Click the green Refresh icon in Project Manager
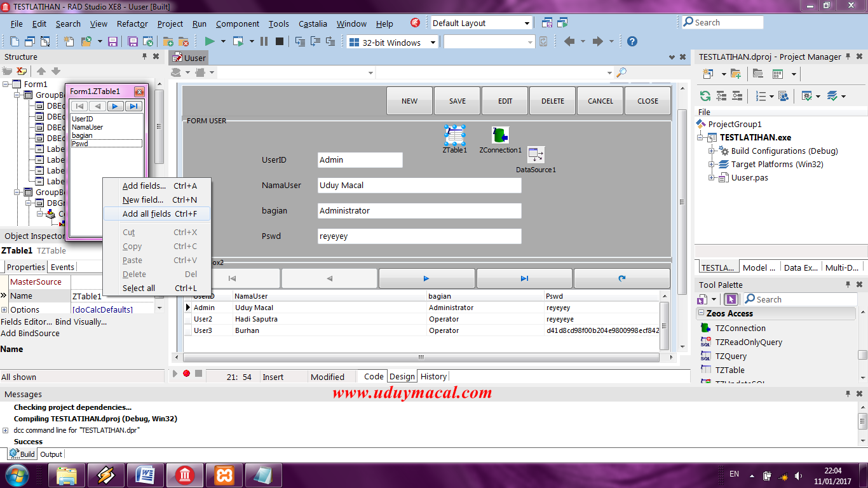Screen dimensions: 868x488 [x=705, y=96]
